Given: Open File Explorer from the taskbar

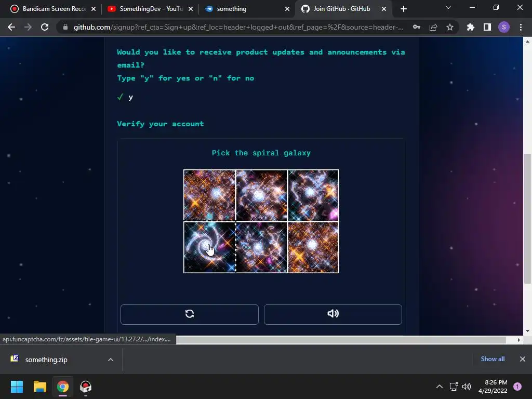Looking at the screenshot, I should click(39, 387).
